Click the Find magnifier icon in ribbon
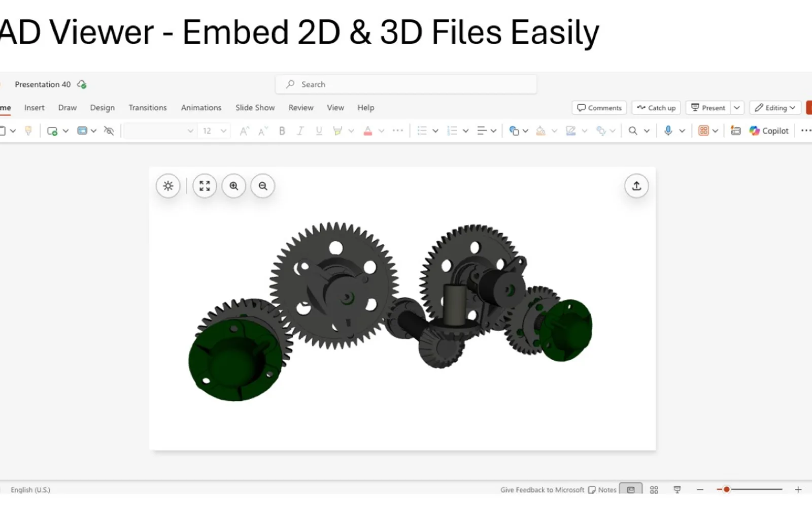This screenshot has height=508, width=812. click(633, 131)
